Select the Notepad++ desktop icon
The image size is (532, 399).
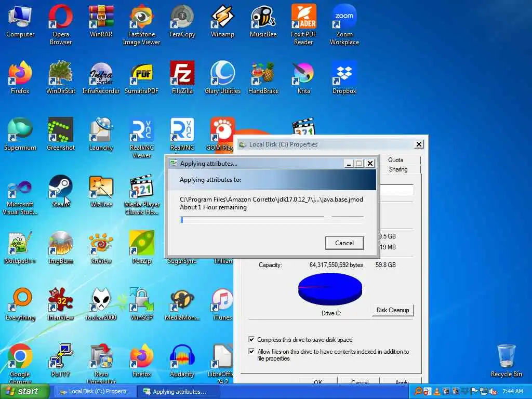tap(20, 248)
